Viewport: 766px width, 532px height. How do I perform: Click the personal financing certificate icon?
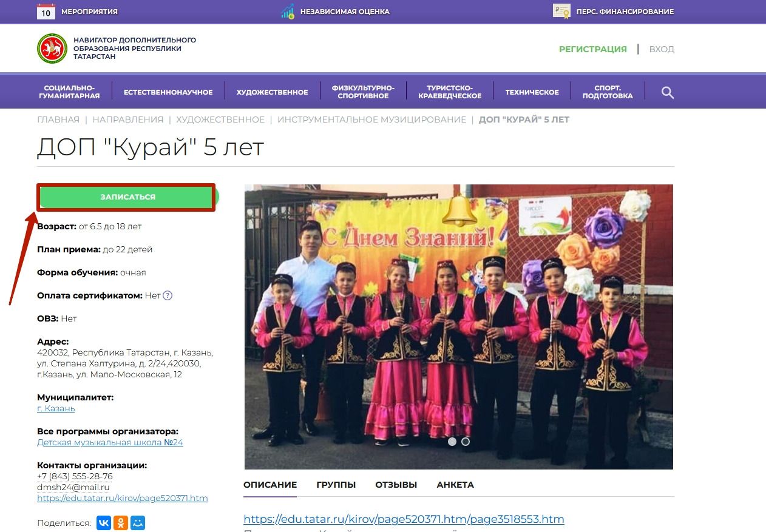coord(561,11)
